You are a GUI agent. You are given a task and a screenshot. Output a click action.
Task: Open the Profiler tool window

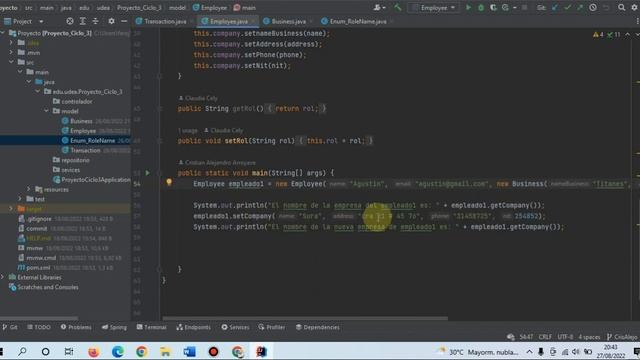pos(272,327)
